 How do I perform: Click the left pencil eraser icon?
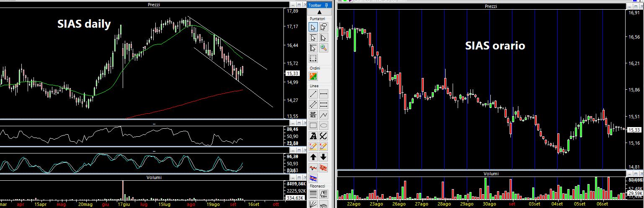(x=313, y=146)
